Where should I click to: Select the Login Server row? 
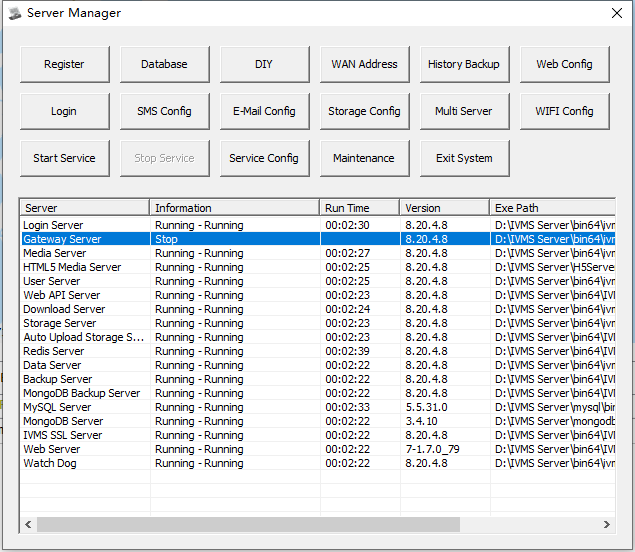[x=318, y=225]
